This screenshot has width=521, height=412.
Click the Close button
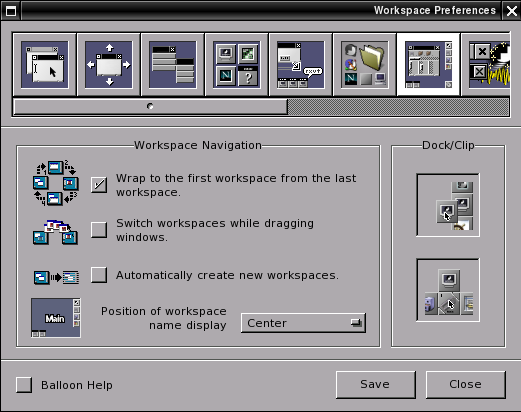click(x=466, y=385)
